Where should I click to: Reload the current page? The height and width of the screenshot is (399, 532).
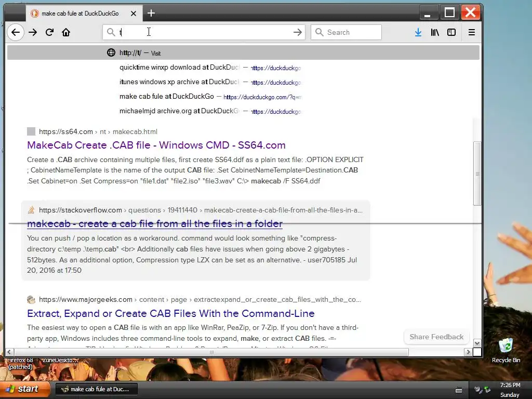pyautogui.click(x=49, y=32)
